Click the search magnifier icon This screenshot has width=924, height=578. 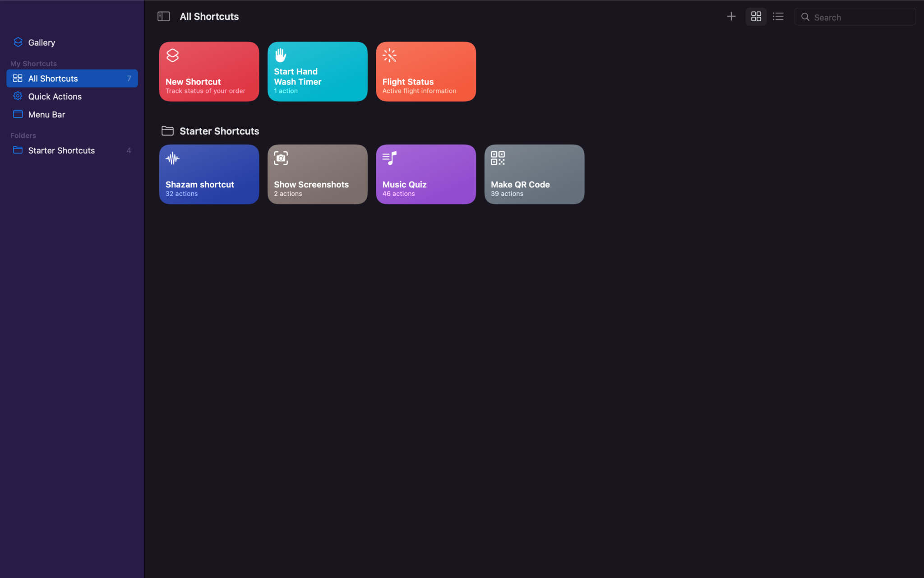[x=805, y=17]
